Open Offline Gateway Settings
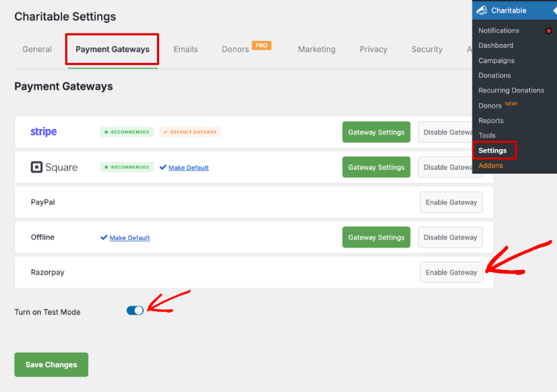 click(x=376, y=237)
